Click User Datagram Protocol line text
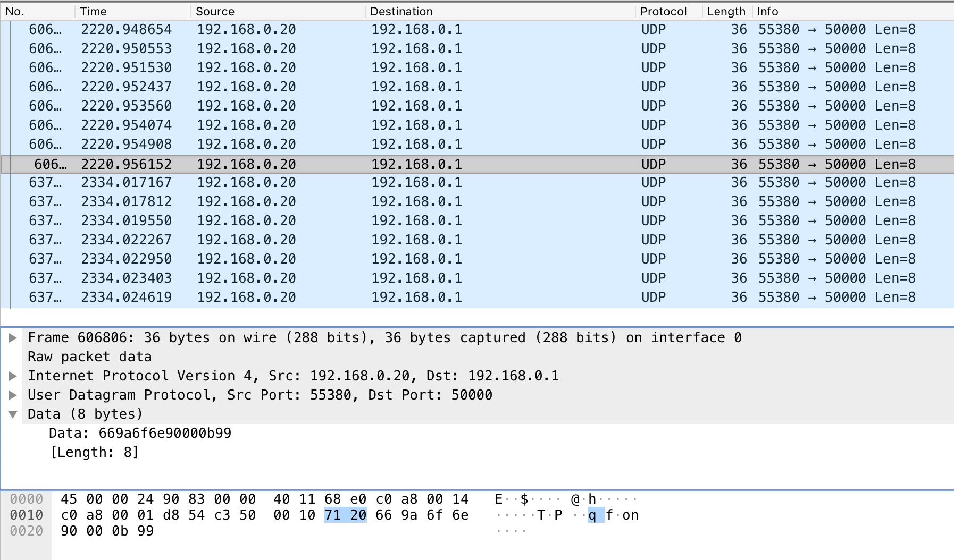 point(260,395)
